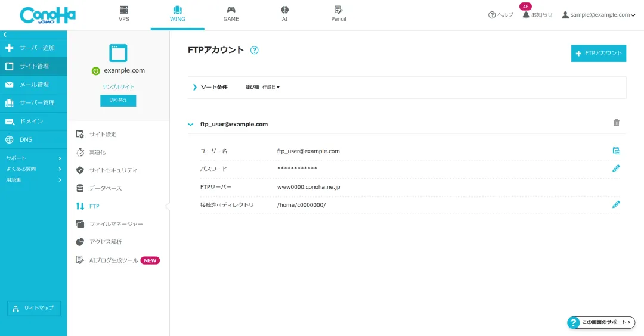Open ドメイン in sidebar
The image size is (644, 336).
[33, 122]
